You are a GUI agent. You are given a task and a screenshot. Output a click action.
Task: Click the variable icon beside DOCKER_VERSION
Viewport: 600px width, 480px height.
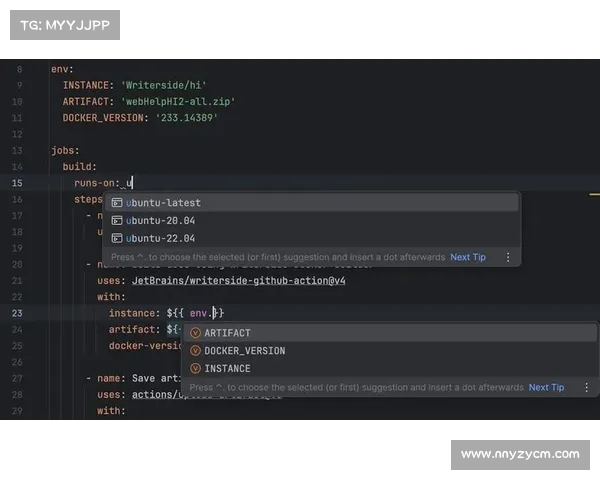195,351
